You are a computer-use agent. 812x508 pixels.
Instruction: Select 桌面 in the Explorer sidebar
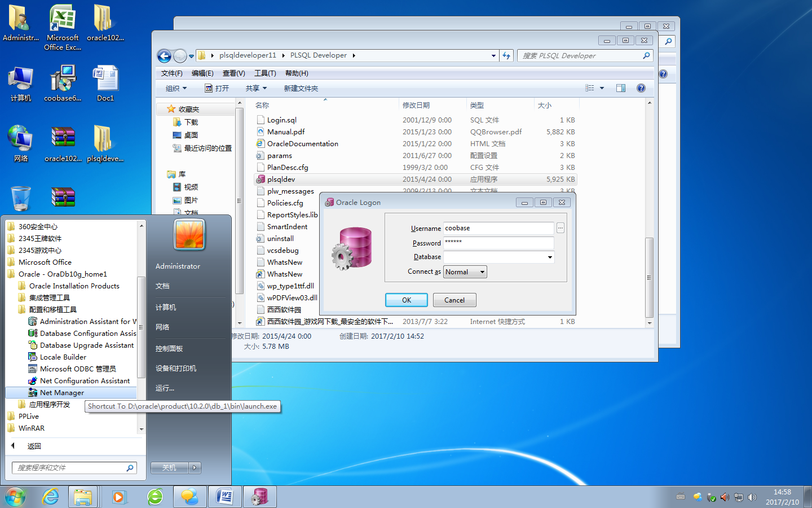click(186, 135)
